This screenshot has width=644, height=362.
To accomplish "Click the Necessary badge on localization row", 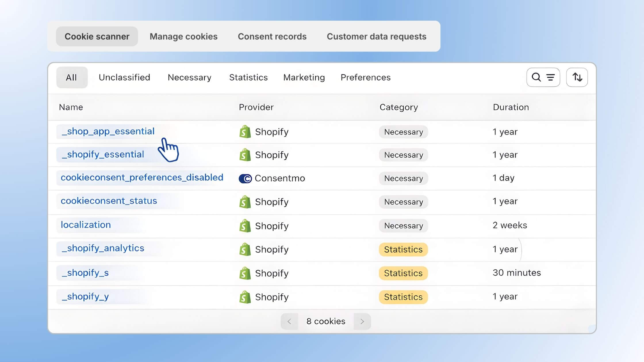I will (x=403, y=226).
